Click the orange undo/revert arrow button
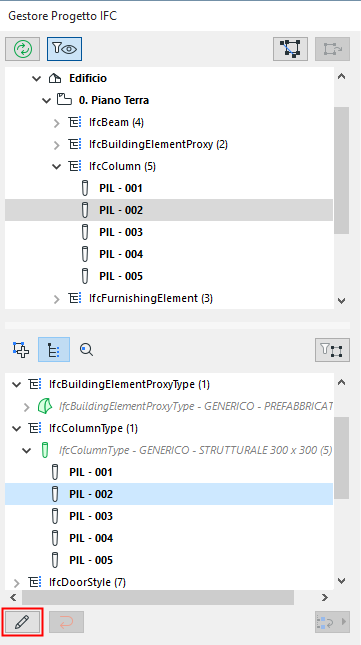The width and height of the screenshot is (361, 645). [x=67, y=622]
